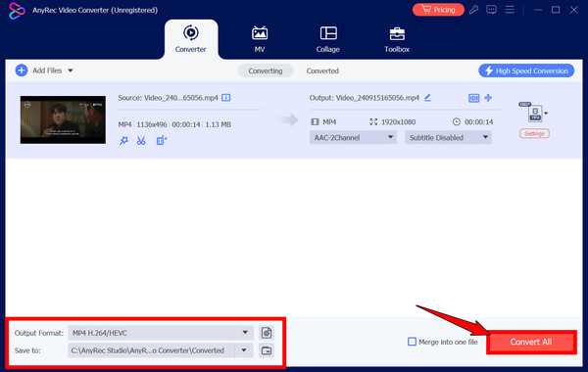
Task: Click the Output file name text
Action: (365, 98)
